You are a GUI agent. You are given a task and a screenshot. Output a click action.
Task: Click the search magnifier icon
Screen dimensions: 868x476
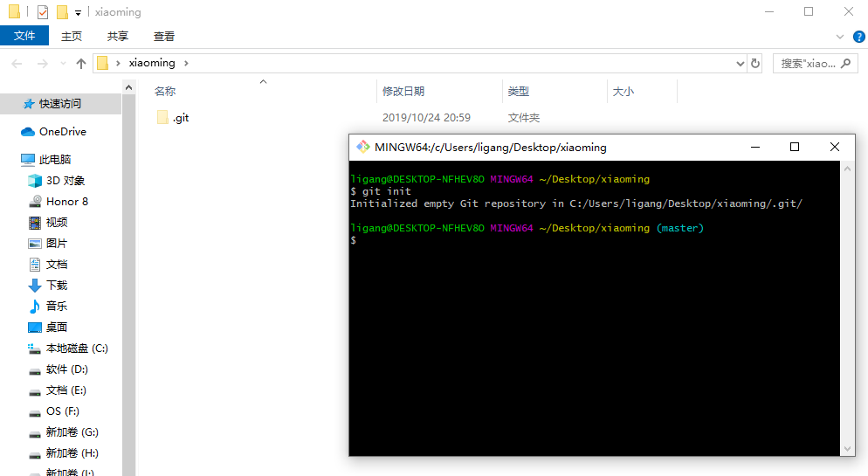pyautogui.click(x=845, y=64)
